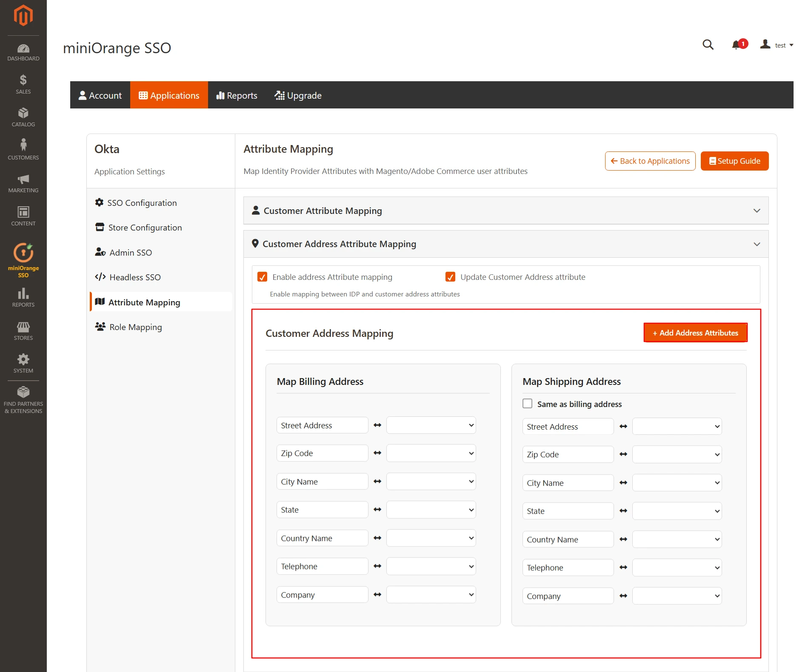
Task: Click Add Address Attributes
Action: point(695,333)
